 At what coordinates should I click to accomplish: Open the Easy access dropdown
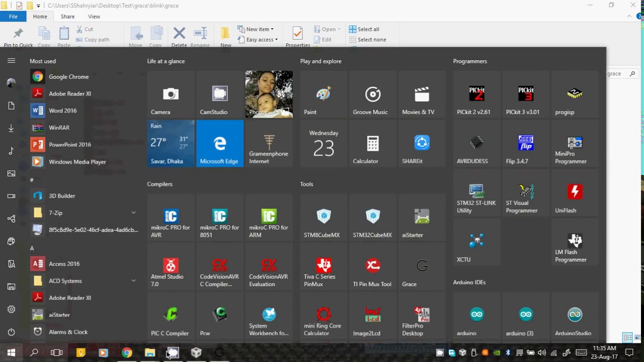[x=258, y=40]
